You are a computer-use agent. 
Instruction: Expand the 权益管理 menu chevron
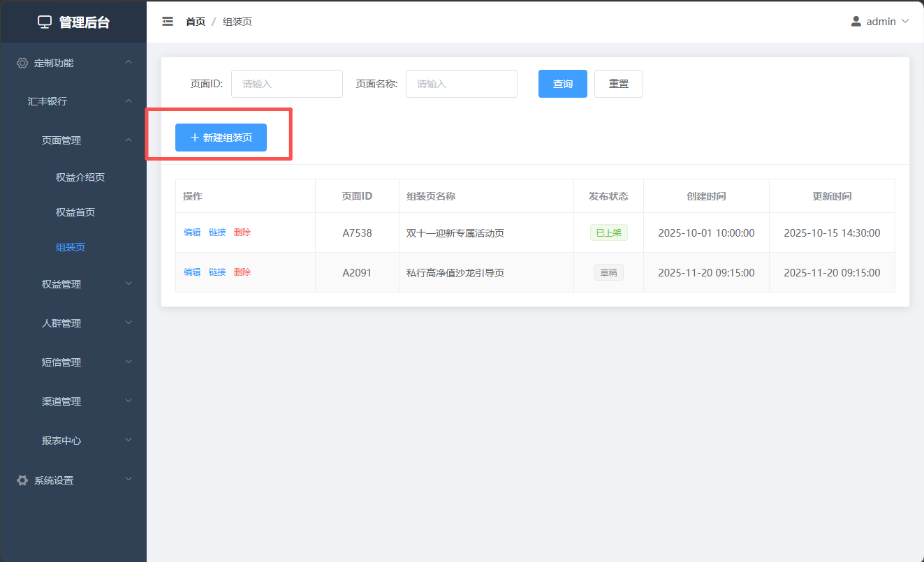pyautogui.click(x=129, y=284)
